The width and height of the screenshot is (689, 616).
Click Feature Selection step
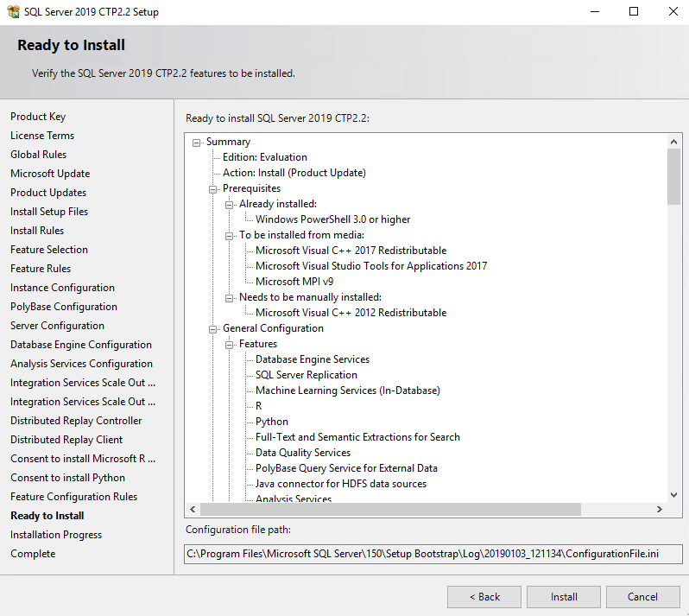(x=49, y=250)
